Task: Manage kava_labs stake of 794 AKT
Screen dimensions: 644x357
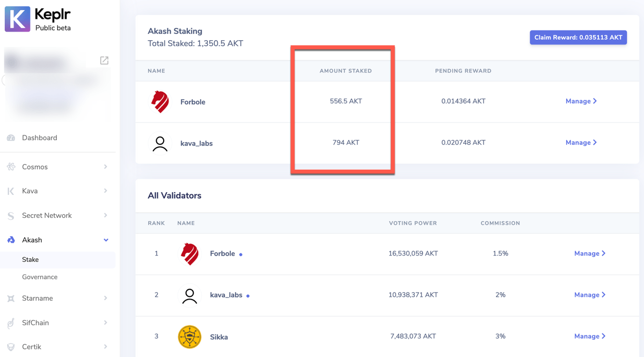Action: (x=581, y=142)
